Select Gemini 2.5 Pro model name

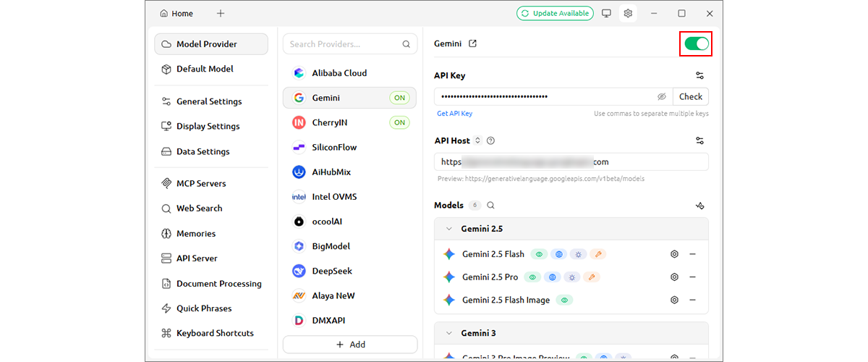point(490,277)
